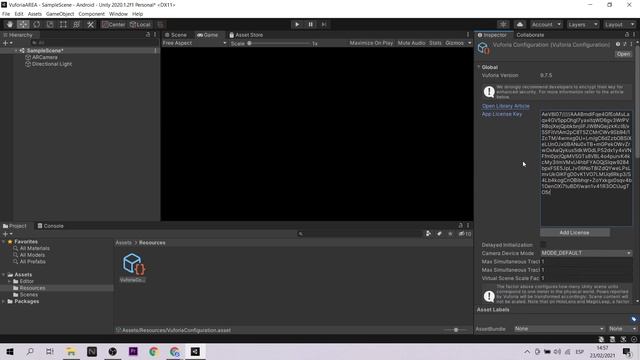
Task: Click the Search by Type icon in Project
Action: [428, 234]
